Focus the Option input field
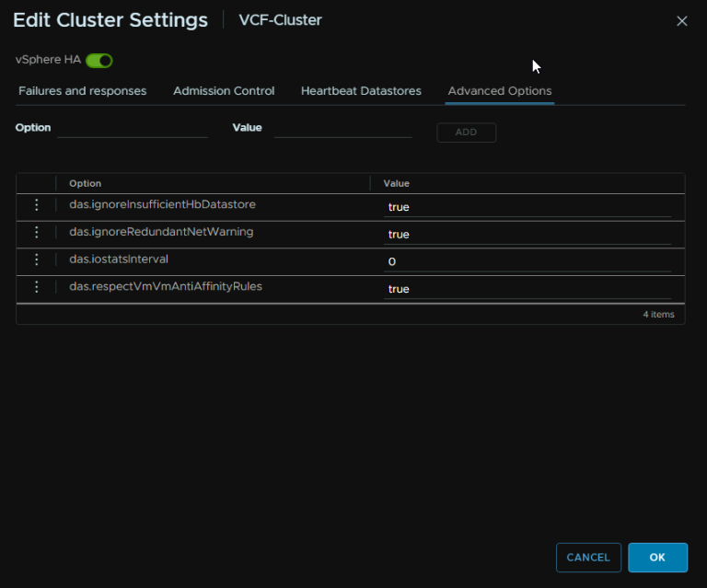The width and height of the screenshot is (707, 588). pyautogui.click(x=133, y=129)
